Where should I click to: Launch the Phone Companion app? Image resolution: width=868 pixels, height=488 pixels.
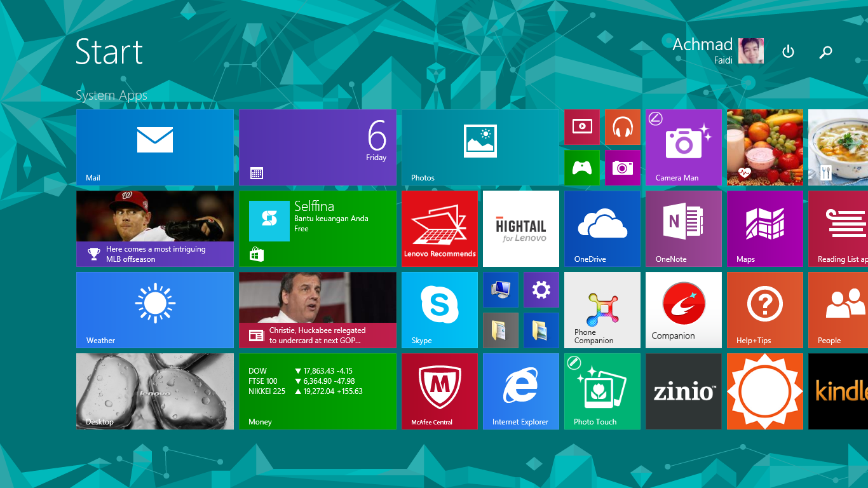click(x=602, y=310)
